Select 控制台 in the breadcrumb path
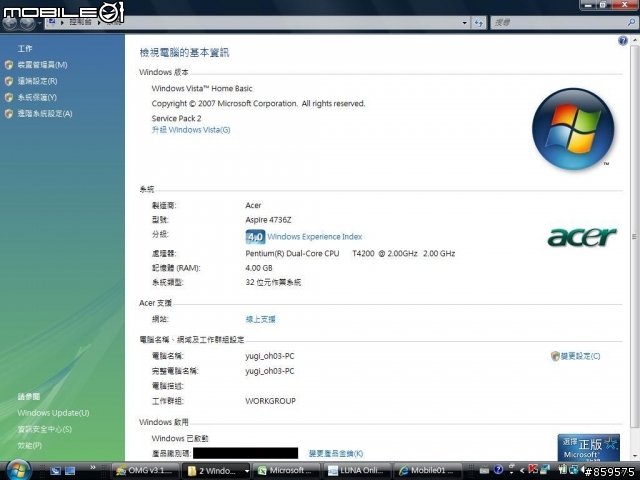 point(80,22)
